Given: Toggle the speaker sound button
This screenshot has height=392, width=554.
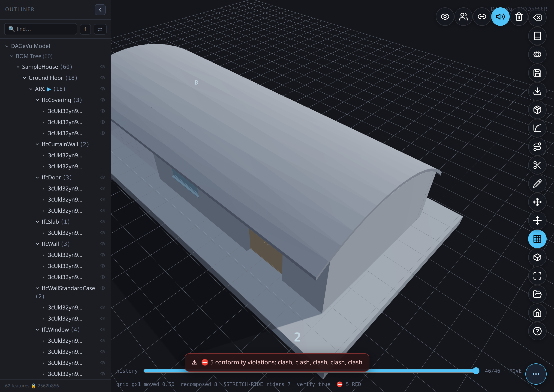Looking at the screenshot, I should tap(500, 17).
